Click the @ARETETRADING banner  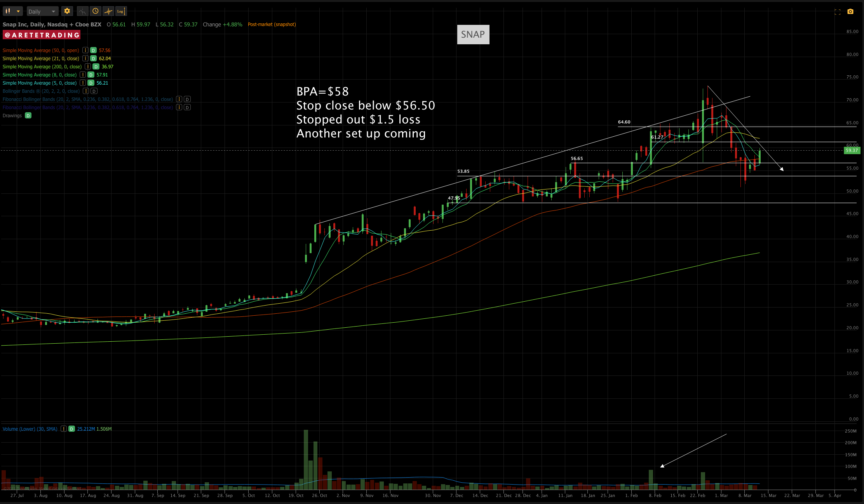[42, 35]
